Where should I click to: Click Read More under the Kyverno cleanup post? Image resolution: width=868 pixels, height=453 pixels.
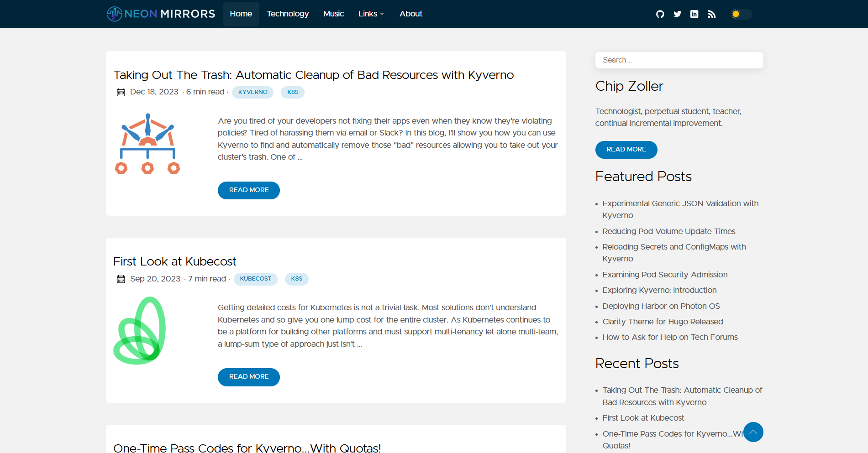249,190
